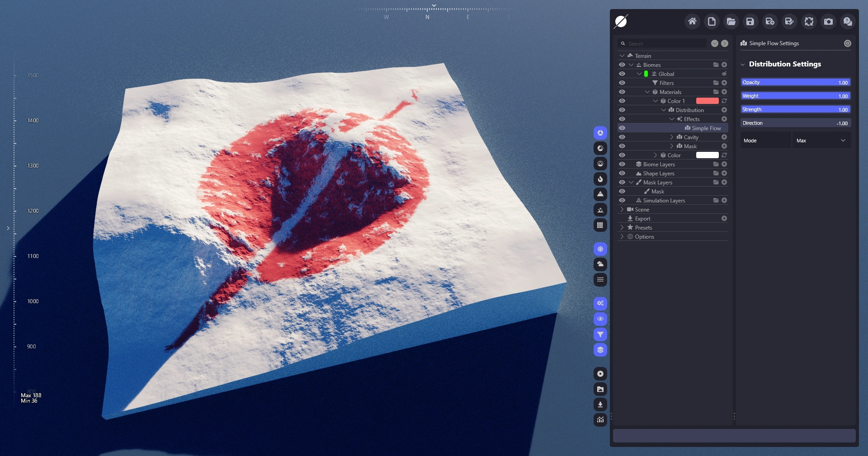
Task: Click the water waves icon in vertical toolbar
Action: click(x=600, y=280)
